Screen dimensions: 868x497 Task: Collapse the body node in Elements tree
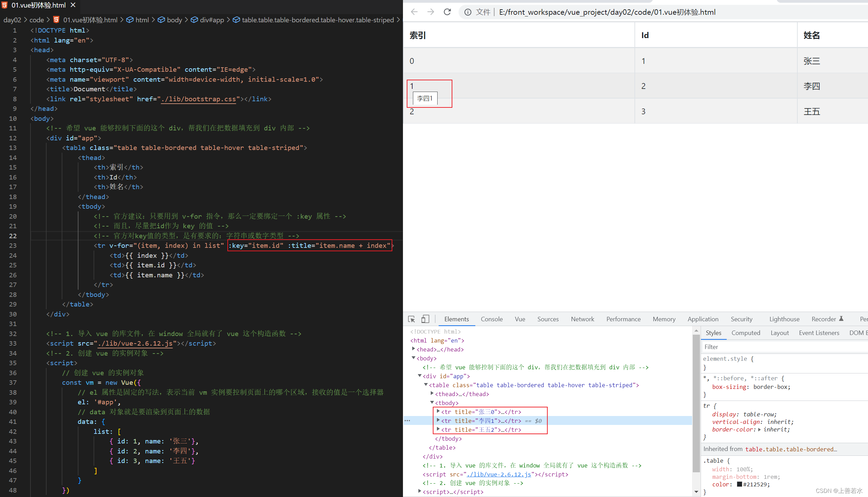point(413,358)
